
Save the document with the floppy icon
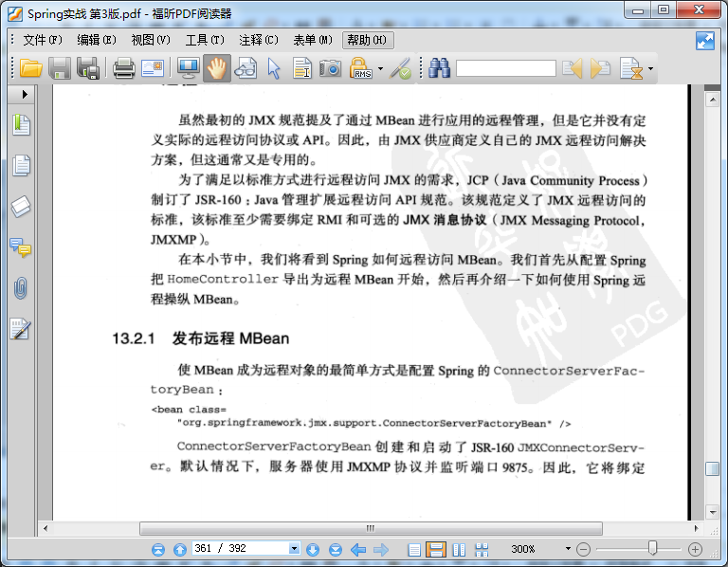pyautogui.click(x=60, y=68)
